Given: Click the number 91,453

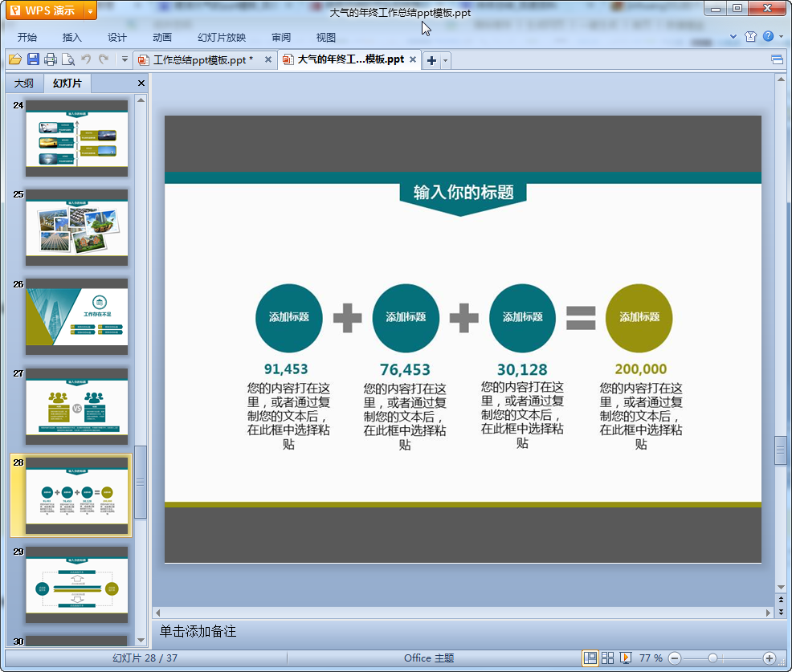Looking at the screenshot, I should [286, 369].
